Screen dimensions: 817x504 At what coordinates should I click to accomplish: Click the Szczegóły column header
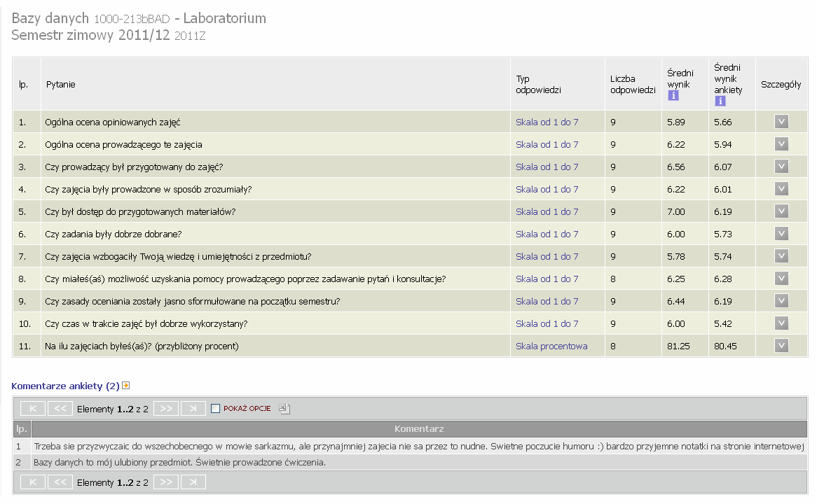click(781, 84)
